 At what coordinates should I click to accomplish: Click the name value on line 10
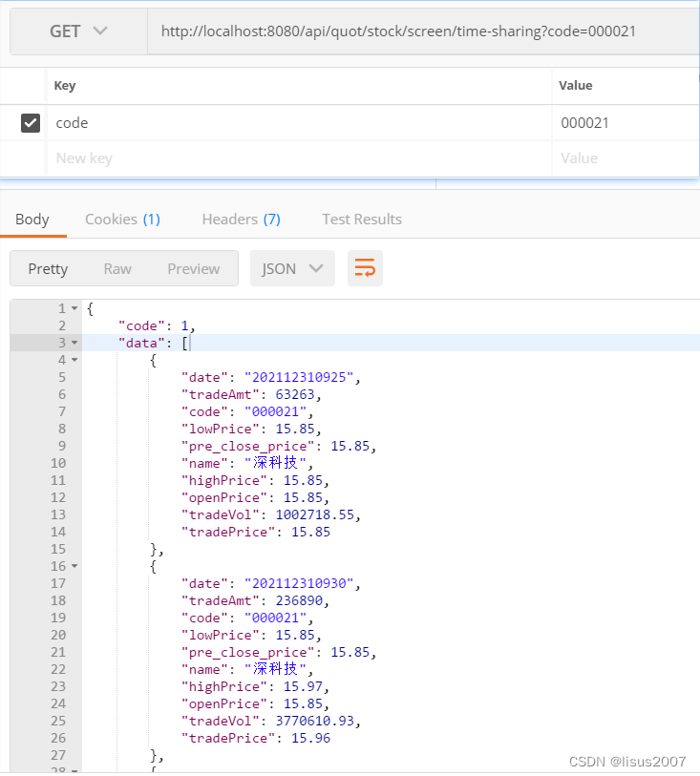[x=275, y=463]
